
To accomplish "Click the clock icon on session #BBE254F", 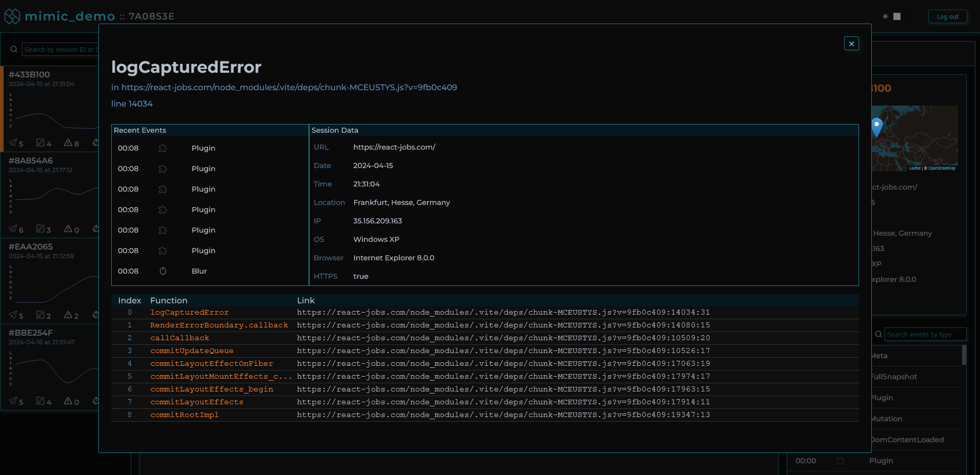I will pos(96,401).
